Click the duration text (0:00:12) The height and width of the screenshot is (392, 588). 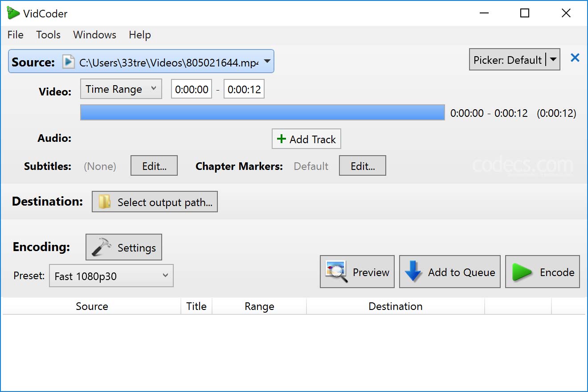pos(556,113)
